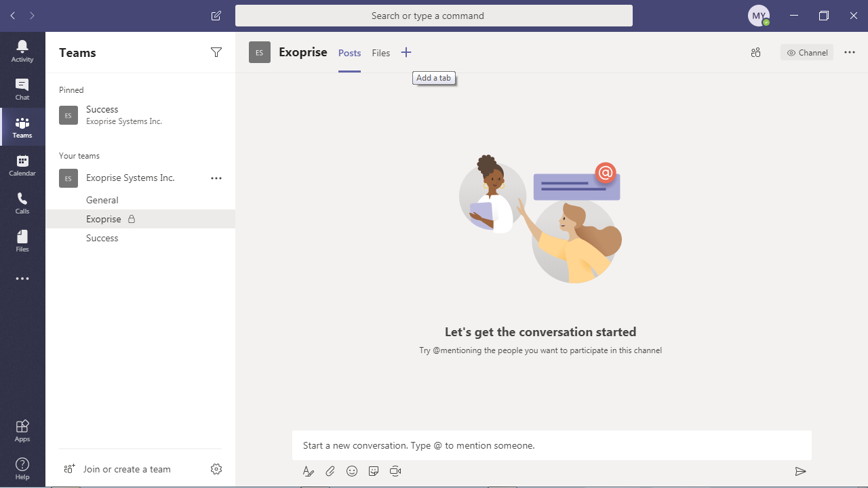
Task: Start a new chat with compose icon
Action: tap(216, 16)
